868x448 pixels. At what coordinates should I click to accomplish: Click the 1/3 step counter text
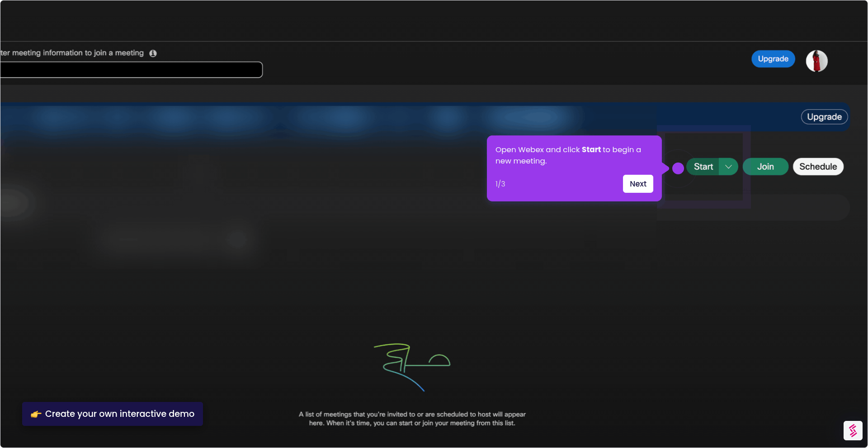500,184
